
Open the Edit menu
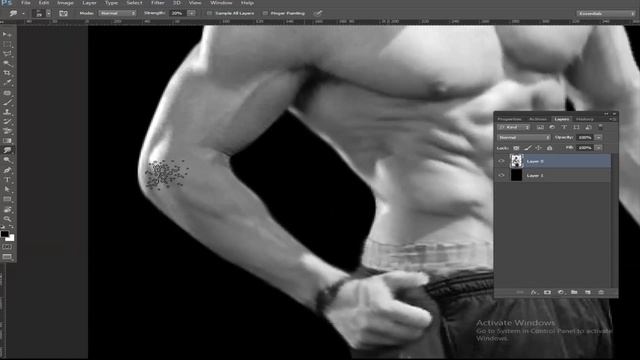click(44, 3)
